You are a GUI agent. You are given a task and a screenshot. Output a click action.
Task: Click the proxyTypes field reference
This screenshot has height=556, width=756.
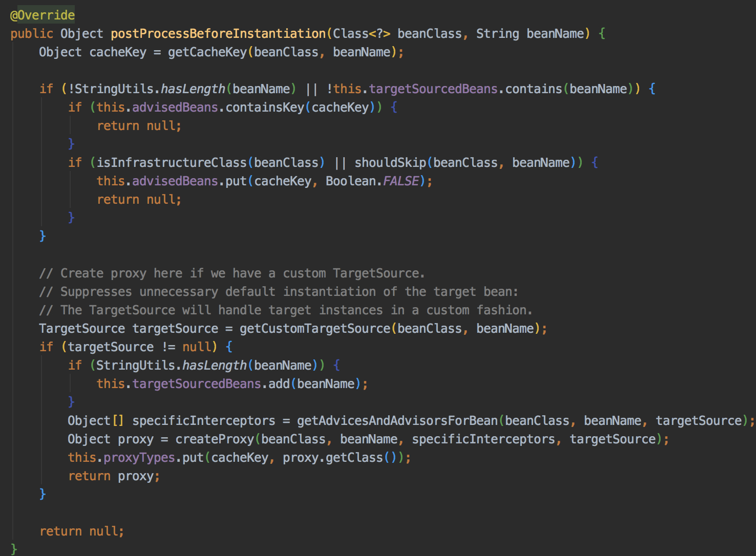point(139,458)
